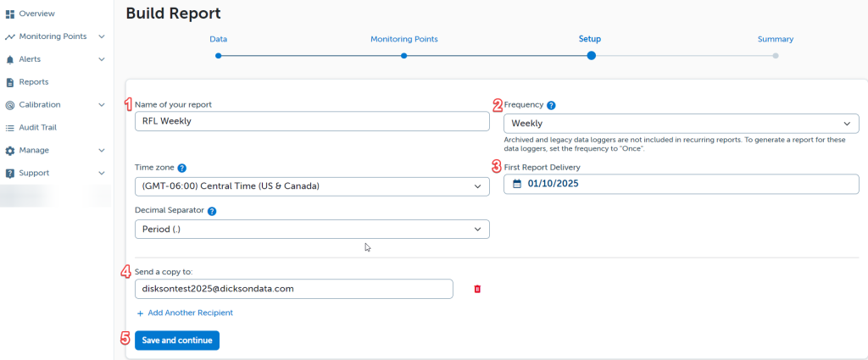This screenshot has width=868, height=360.
Task: Click the red trash icon beside recipient email
Action: [x=477, y=289]
